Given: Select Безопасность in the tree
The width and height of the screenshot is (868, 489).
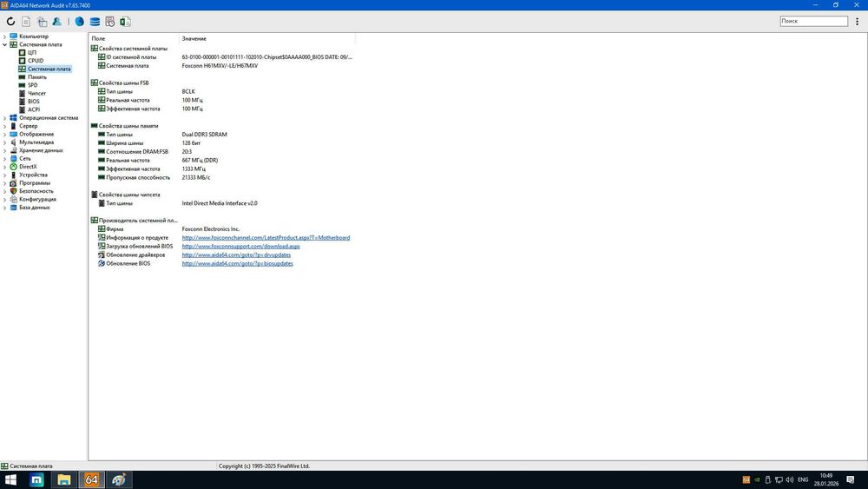Looking at the screenshot, I should (x=36, y=191).
